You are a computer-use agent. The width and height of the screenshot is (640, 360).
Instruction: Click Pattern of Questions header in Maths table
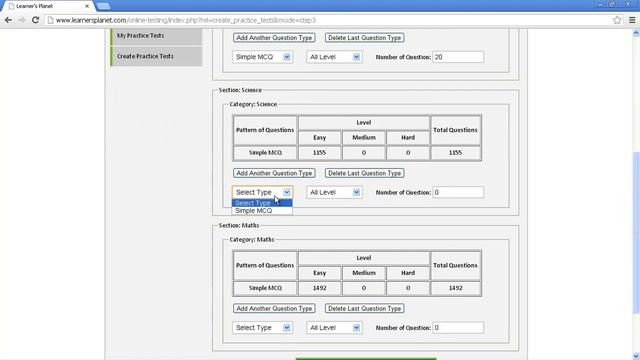tap(265, 266)
